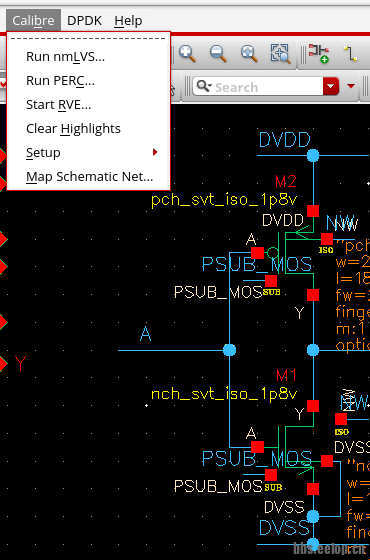
Task: Click the pch_svt_iso_1p8v cell name text
Action: pos(224,200)
